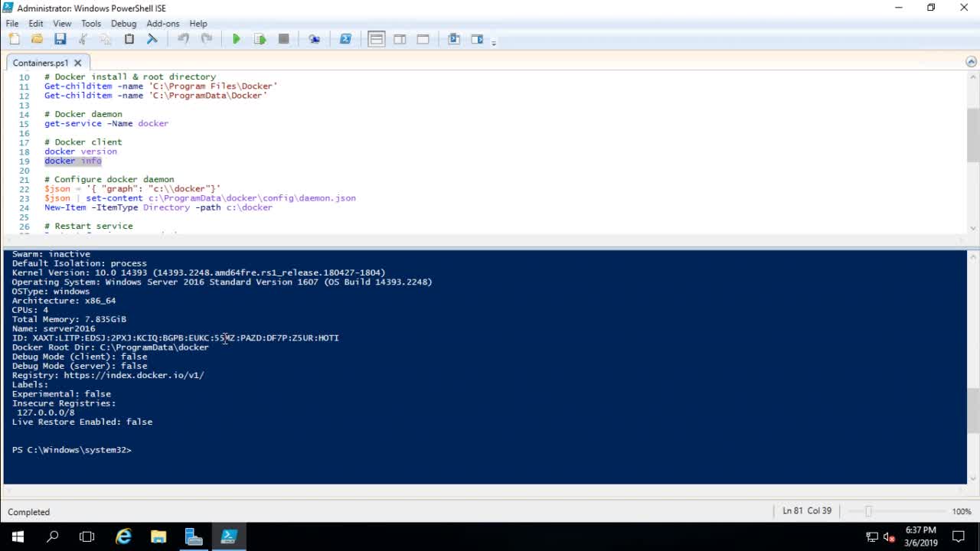Click the 100% zoom value
Image resolution: width=980 pixels, height=551 pixels.
click(x=962, y=511)
